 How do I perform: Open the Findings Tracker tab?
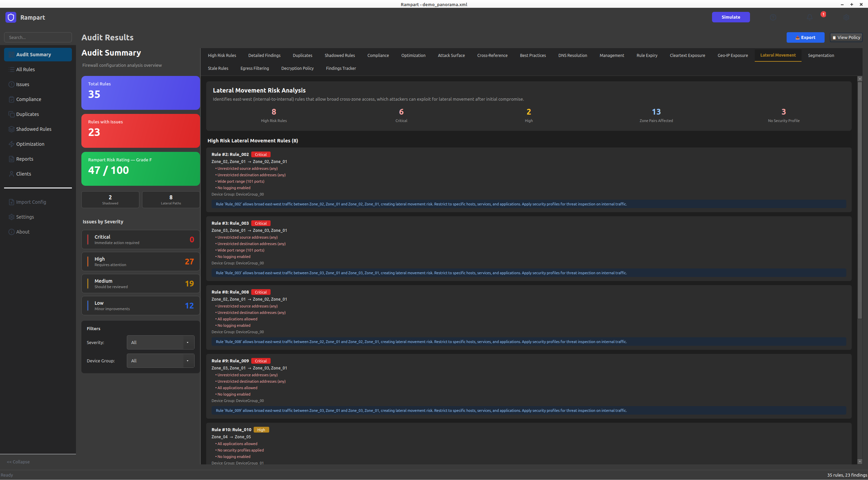tap(341, 68)
